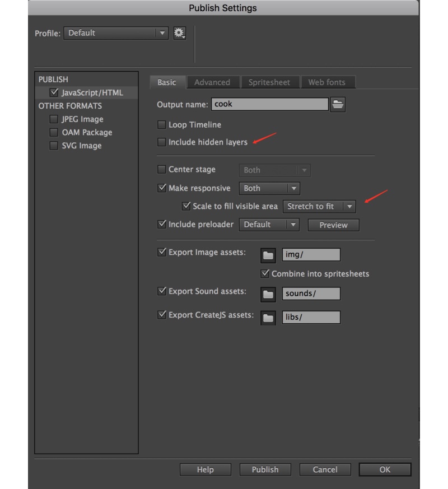This screenshot has width=448, height=489.
Task: Uncheck Combine into spritesheets
Action: tap(265, 274)
